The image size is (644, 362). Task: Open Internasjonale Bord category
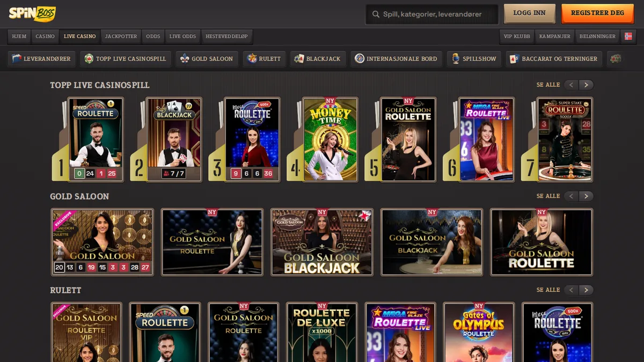coord(396,59)
